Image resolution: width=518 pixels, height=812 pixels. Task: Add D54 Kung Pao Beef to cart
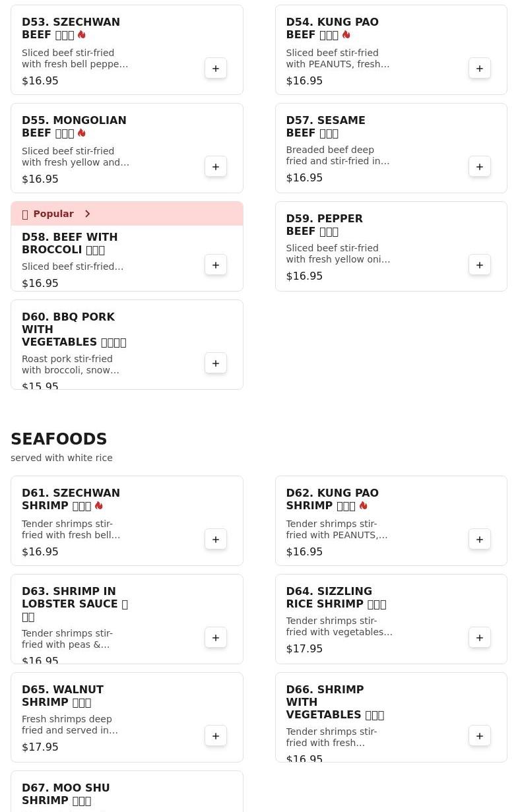[480, 69]
